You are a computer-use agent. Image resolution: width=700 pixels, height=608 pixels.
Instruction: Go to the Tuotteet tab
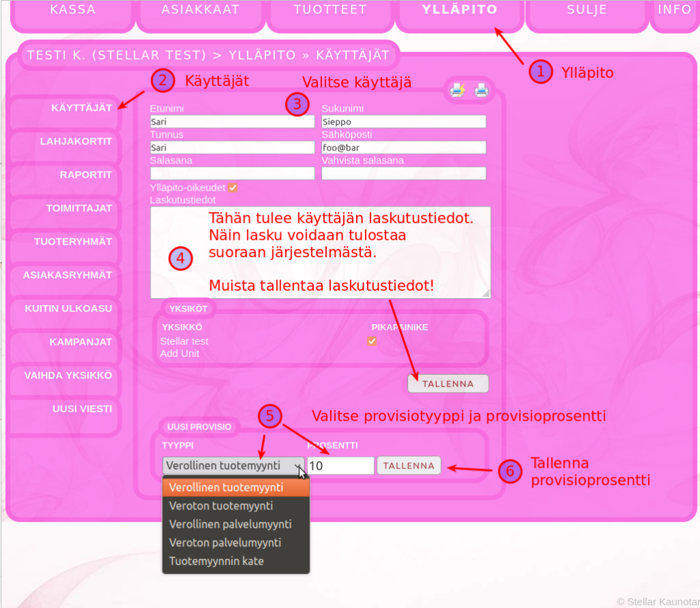[330, 10]
